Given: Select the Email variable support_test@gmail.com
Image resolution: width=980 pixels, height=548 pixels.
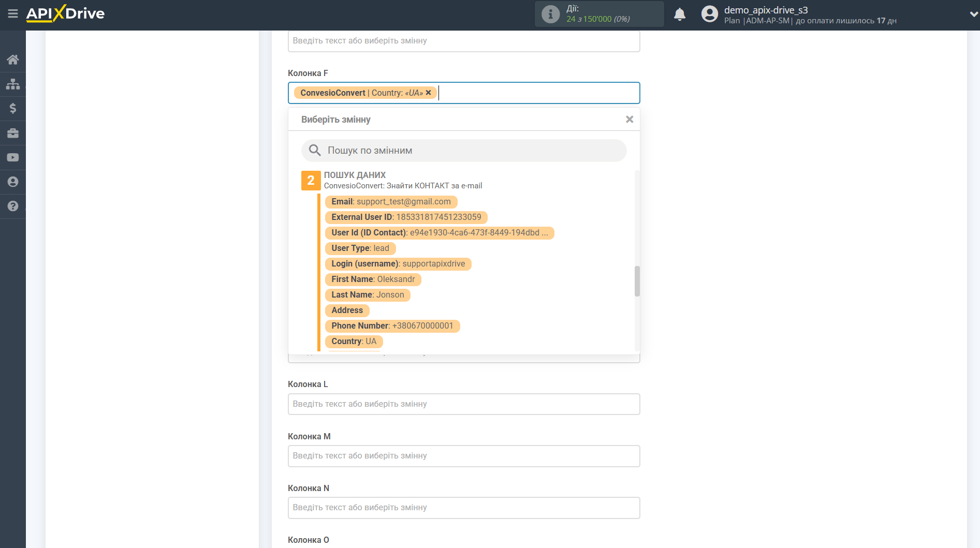Looking at the screenshot, I should coord(391,202).
